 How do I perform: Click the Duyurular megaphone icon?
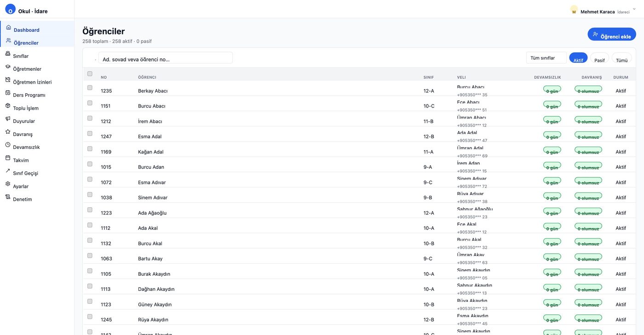[x=8, y=119]
